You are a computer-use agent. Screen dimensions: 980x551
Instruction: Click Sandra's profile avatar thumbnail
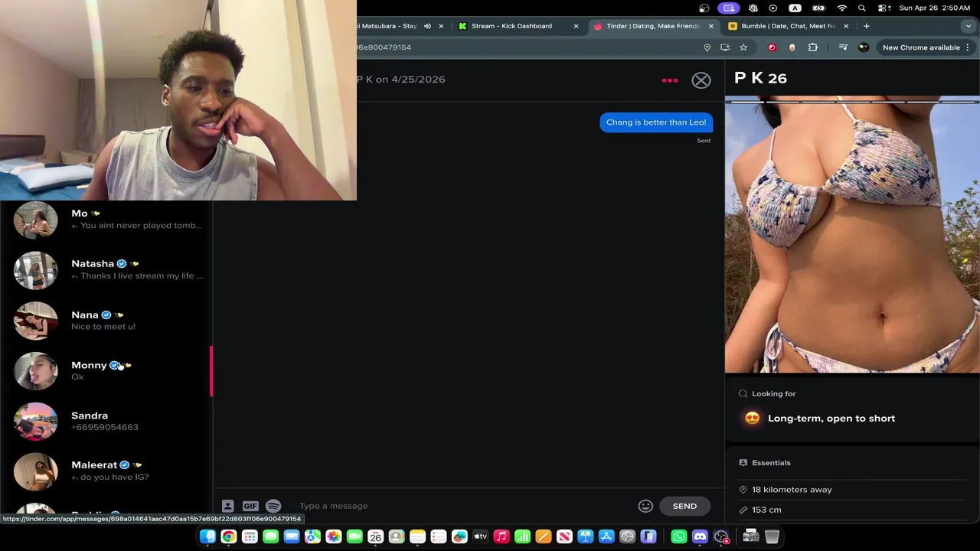click(x=35, y=421)
